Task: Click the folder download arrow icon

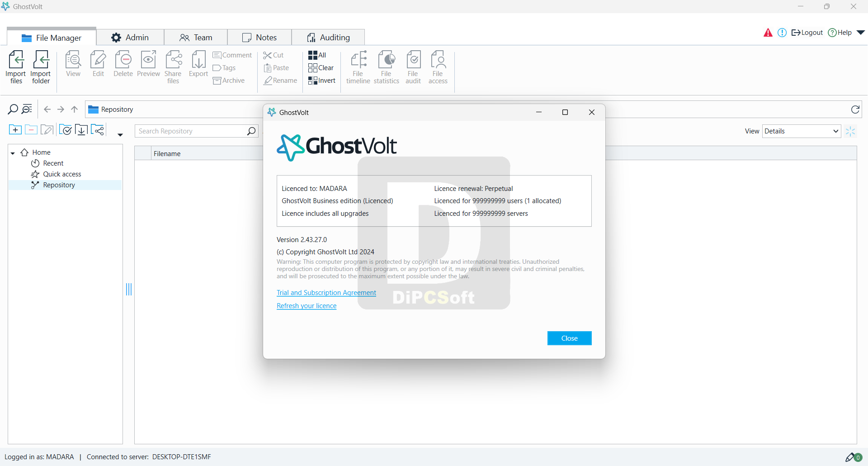Action: (x=81, y=130)
